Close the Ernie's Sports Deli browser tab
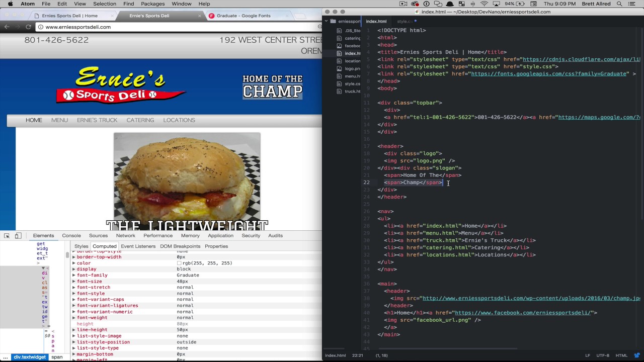Viewport: 644px width, 362px height. [200, 16]
